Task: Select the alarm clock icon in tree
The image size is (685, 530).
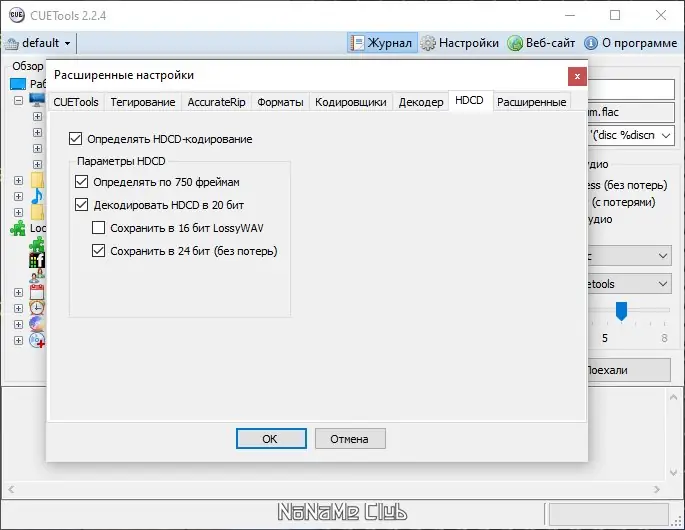Action: 37,308
